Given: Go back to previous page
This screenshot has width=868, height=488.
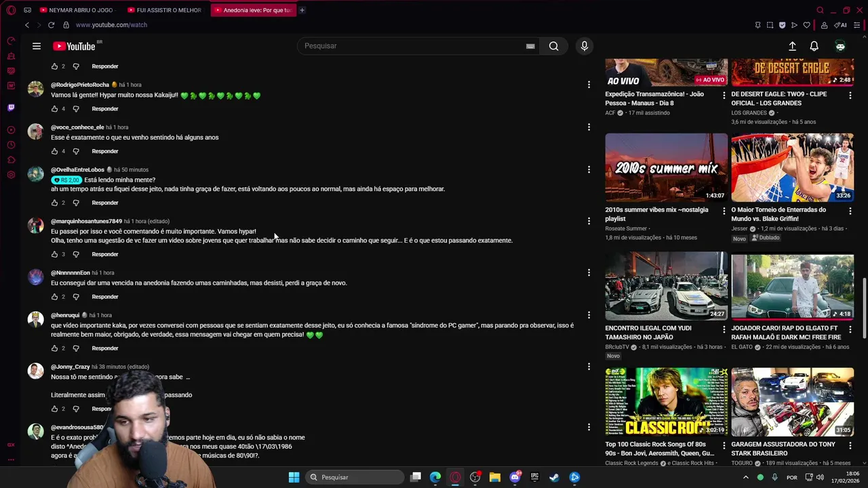Looking at the screenshot, I should coord(27,25).
